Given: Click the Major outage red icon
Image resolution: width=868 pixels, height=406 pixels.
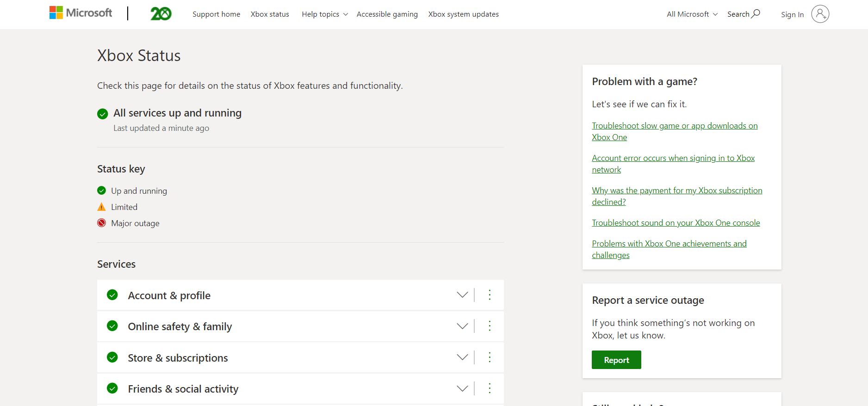Looking at the screenshot, I should pos(102,223).
